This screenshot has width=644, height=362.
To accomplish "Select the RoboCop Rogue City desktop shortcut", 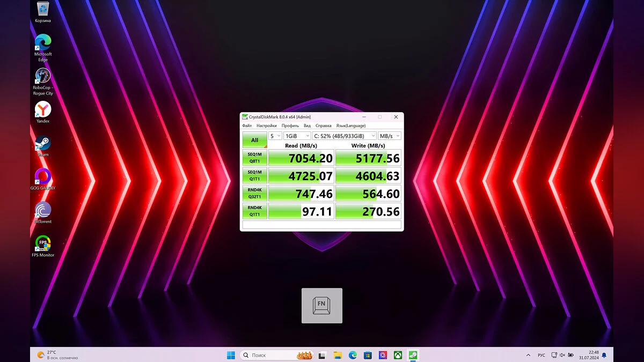I will tap(43, 82).
